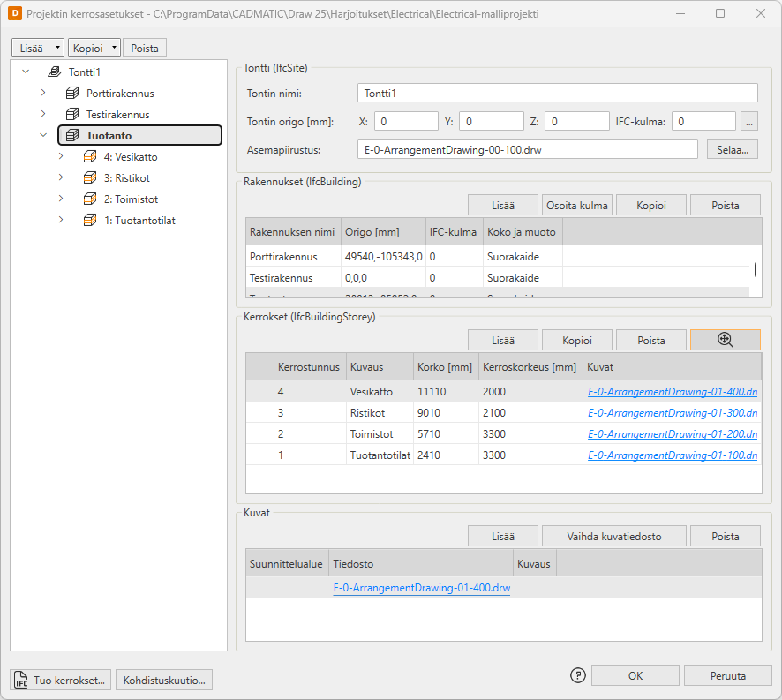Click the Tontti1 site icon in tree
The height and width of the screenshot is (700, 782).
tap(55, 72)
